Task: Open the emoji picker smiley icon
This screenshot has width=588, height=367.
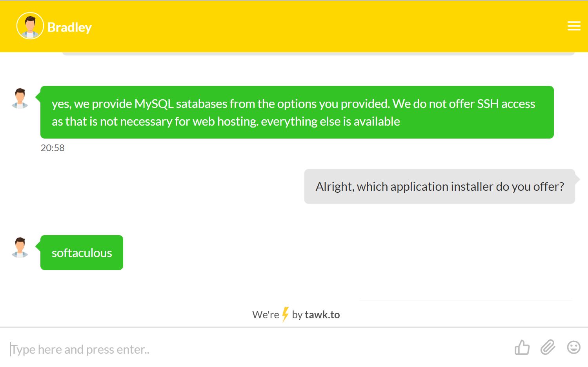Action: click(x=574, y=347)
